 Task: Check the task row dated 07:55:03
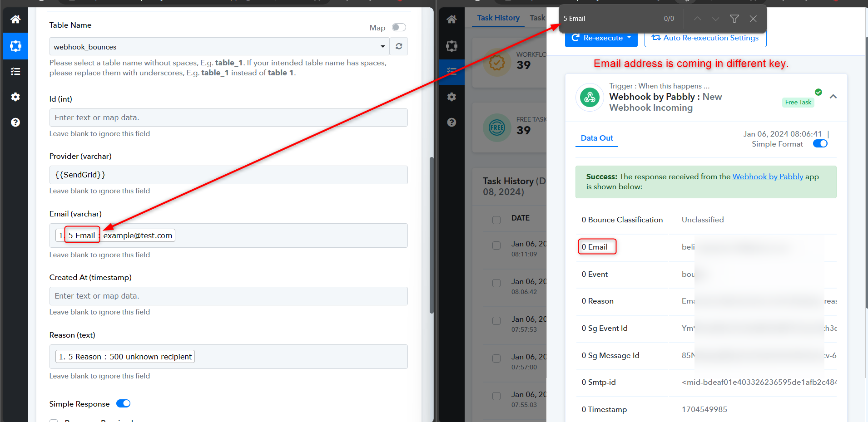(496, 396)
